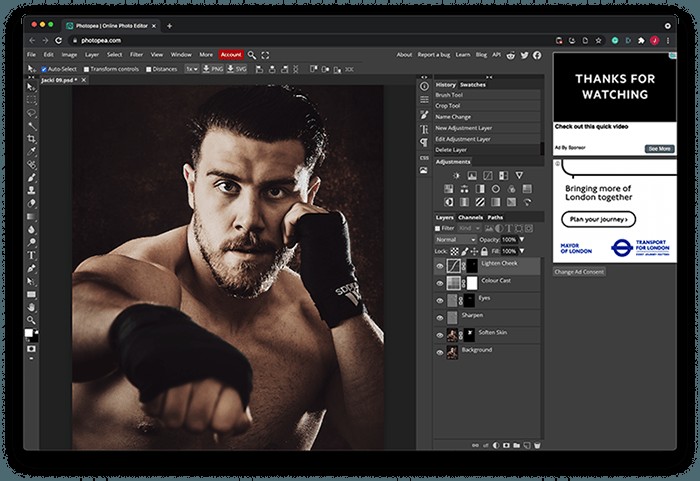Enable the Distances checkbox
700x481 pixels.
click(149, 69)
